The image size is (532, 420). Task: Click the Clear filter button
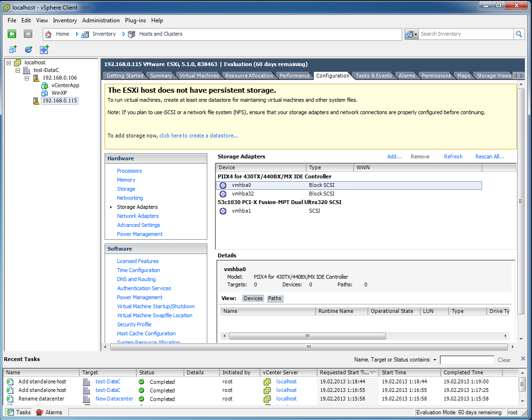[504, 360]
